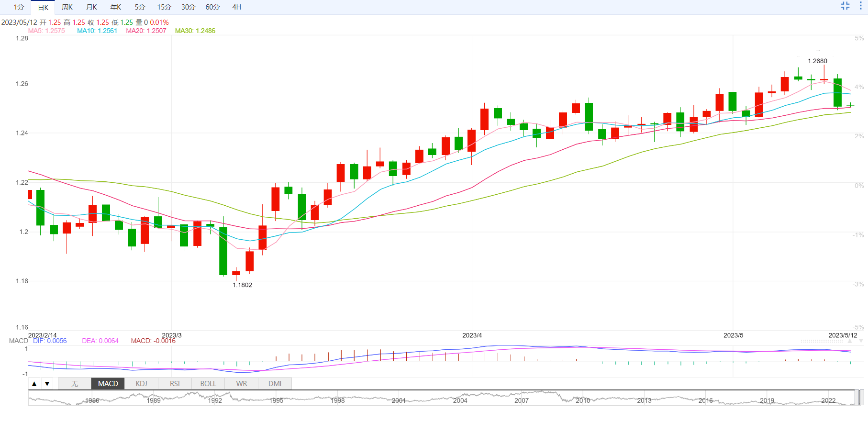Click the MA10: 1.2561 legend label
Screen dimensions: 868x422
pyautogui.click(x=97, y=31)
